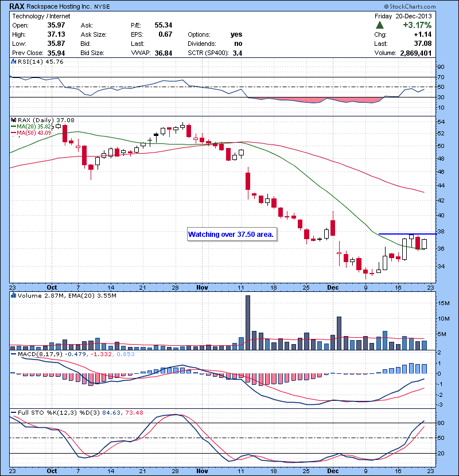Click the Last value 37.08
459x476 pixels.
tap(422, 44)
